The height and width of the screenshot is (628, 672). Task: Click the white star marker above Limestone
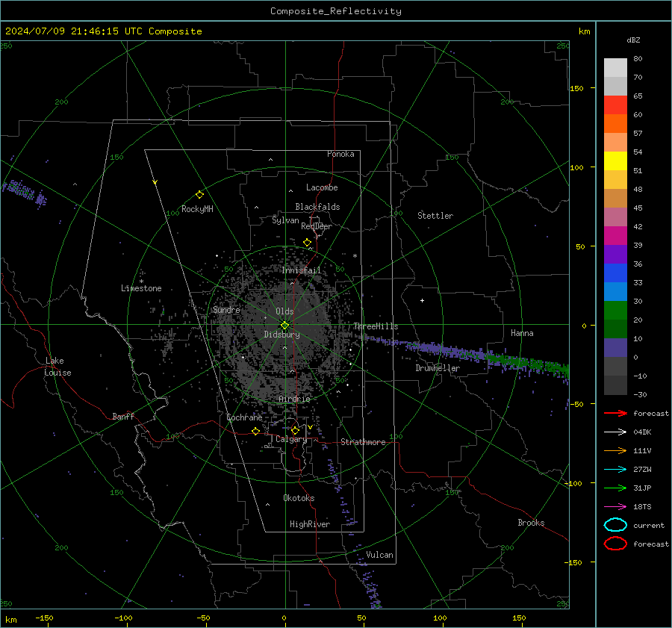coord(141,282)
